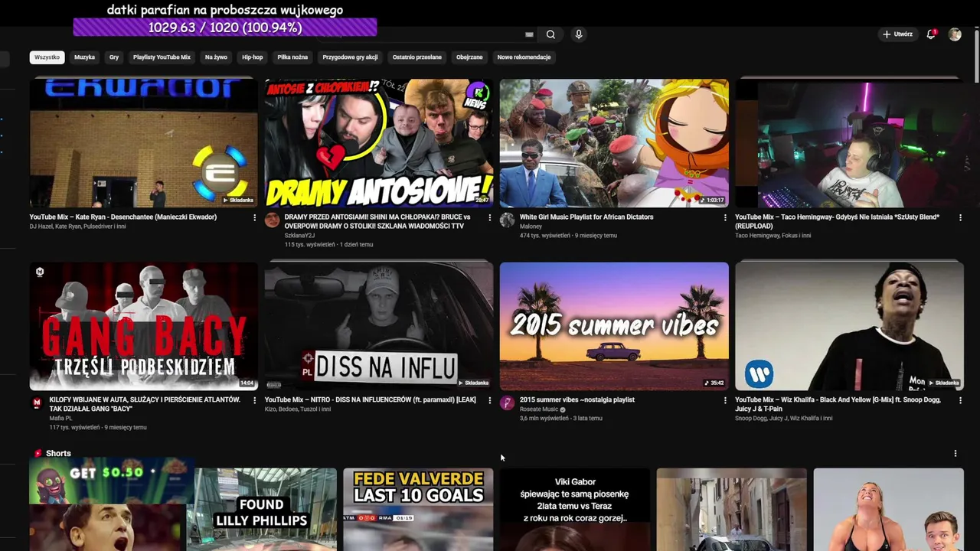Open Maloney channel name link
This screenshot has width=980, height=551.
point(531,227)
